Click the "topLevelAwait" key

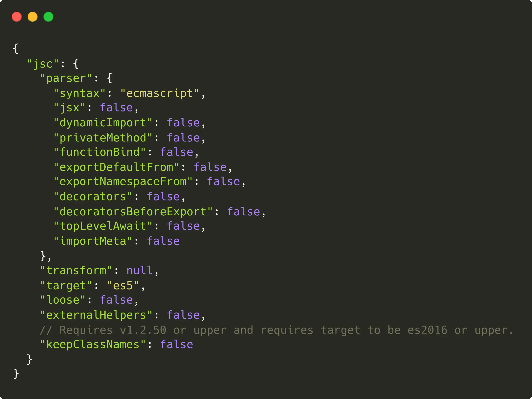point(103,226)
